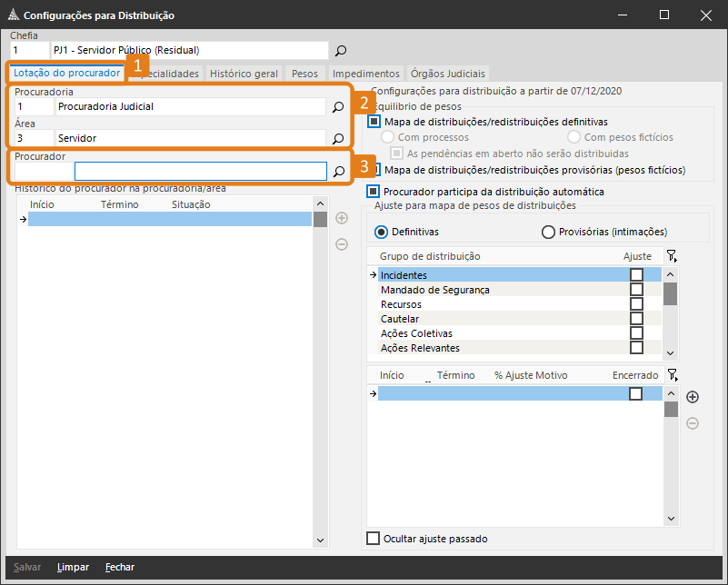
Task: Toggle Ocultar ajuste passado checkbox
Action: click(x=374, y=539)
